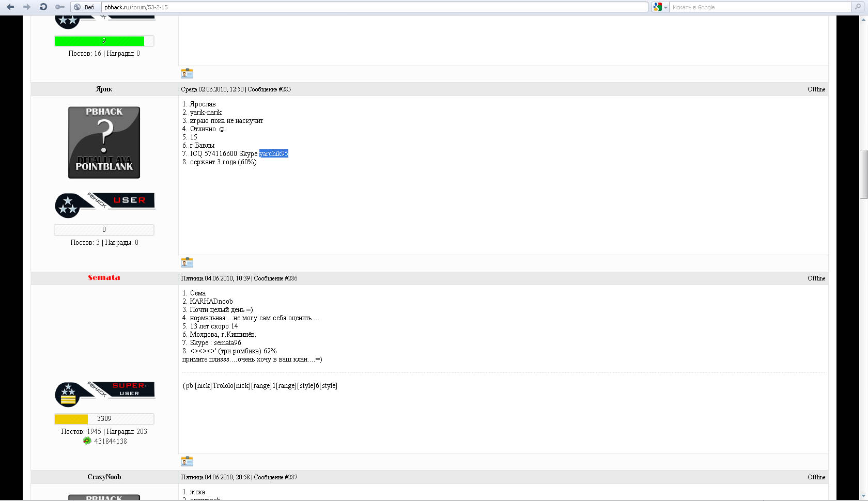
Task: Click Ярик's default PBHACK avatar image
Action: coord(104,143)
